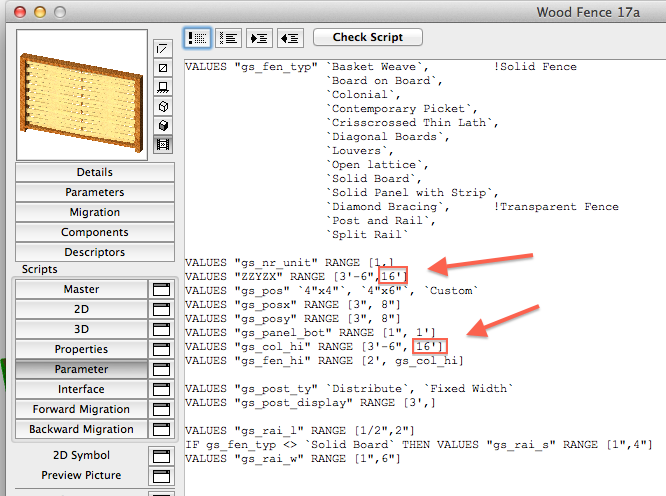Open Master script in separate window icon
Image resolution: width=666 pixels, height=496 pixels.
coord(161,289)
